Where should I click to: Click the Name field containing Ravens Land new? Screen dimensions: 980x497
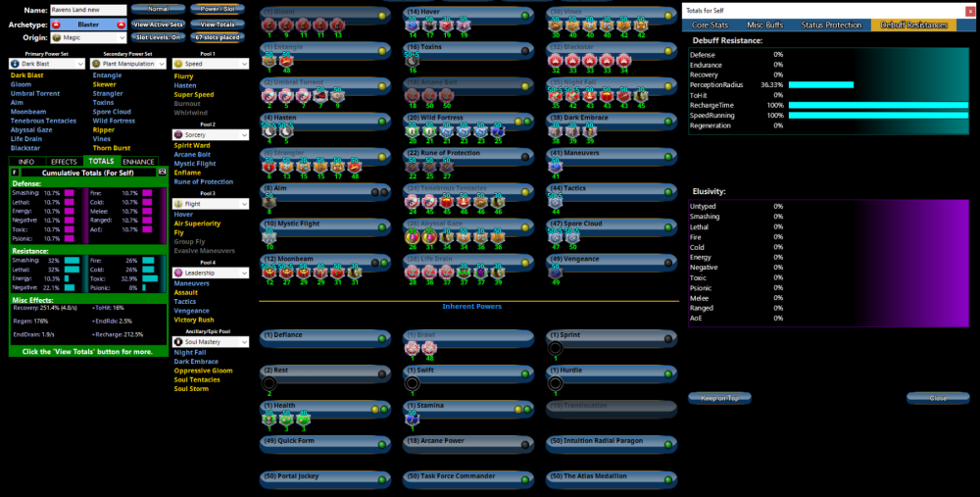[x=88, y=10]
